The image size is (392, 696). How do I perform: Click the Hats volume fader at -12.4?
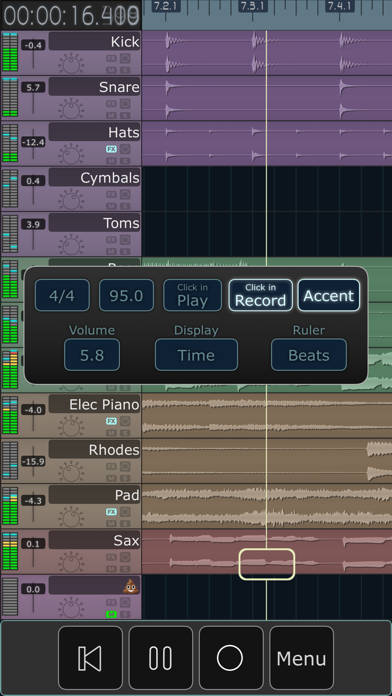(x=33, y=143)
